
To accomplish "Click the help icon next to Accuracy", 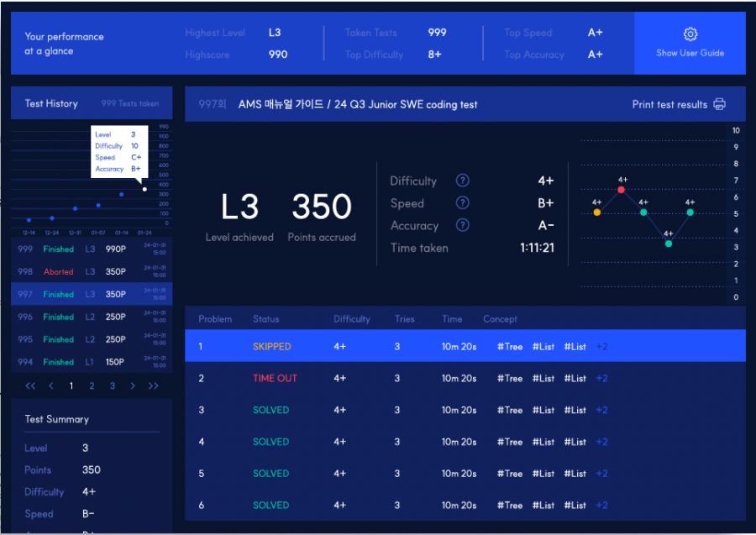I will (x=462, y=225).
